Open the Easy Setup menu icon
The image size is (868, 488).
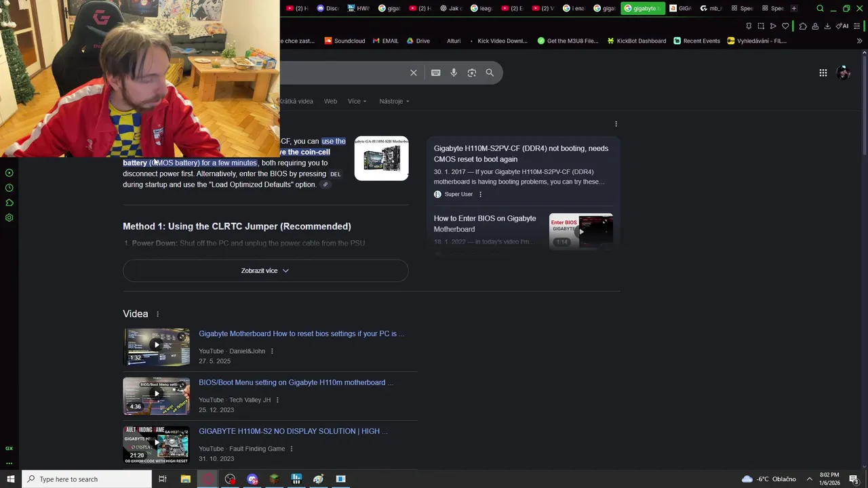856,26
